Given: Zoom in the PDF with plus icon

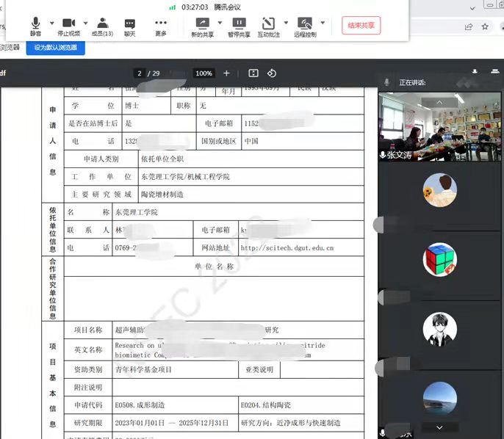Looking at the screenshot, I should pos(226,73).
